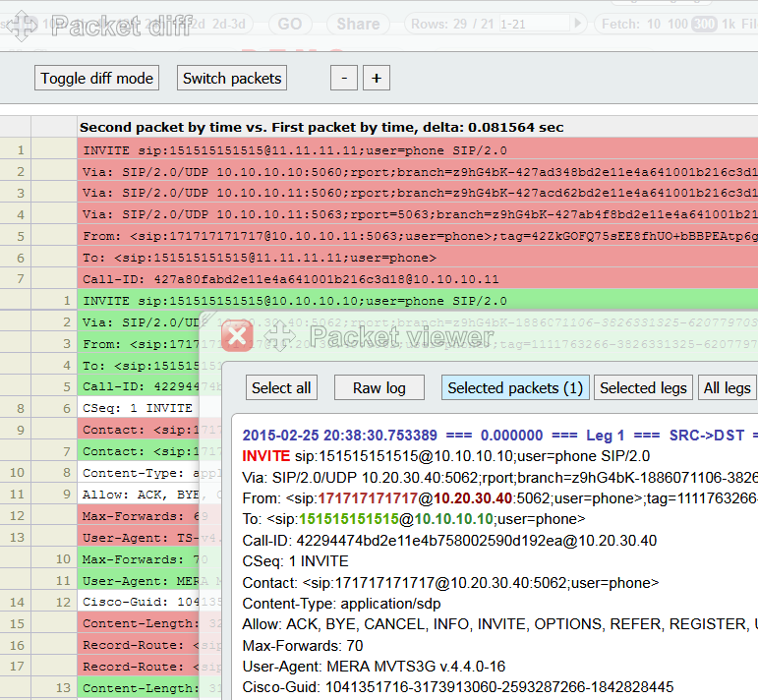
Task: Click the Share button
Action: (358, 24)
